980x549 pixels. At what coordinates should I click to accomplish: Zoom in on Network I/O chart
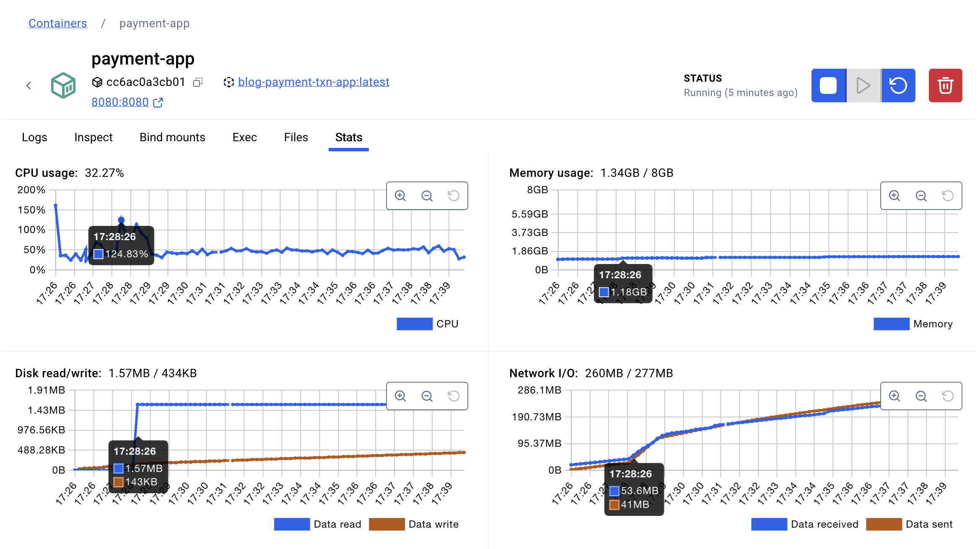click(x=894, y=396)
